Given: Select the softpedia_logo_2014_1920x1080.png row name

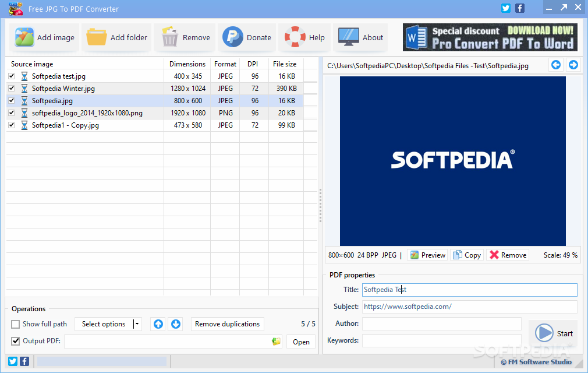Looking at the screenshot, I should [x=87, y=113].
